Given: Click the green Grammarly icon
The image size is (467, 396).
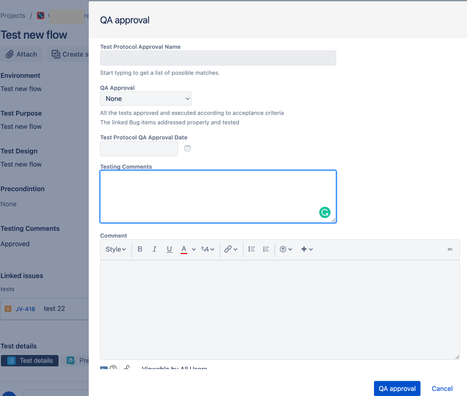Looking at the screenshot, I should pyautogui.click(x=325, y=212).
